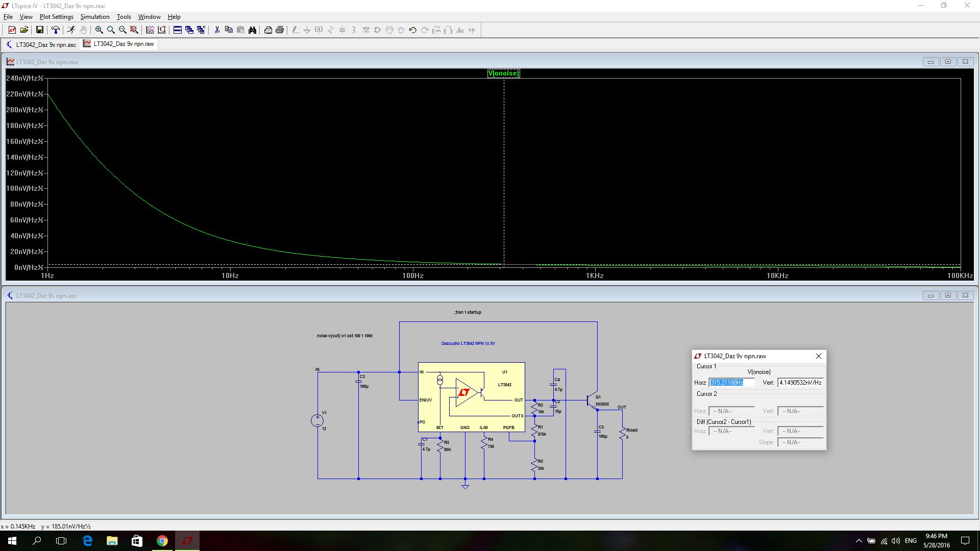Maximize the plot pane LT3042_Daz 9v npn.raw
This screenshot has height=551, width=980.
[x=948, y=62]
